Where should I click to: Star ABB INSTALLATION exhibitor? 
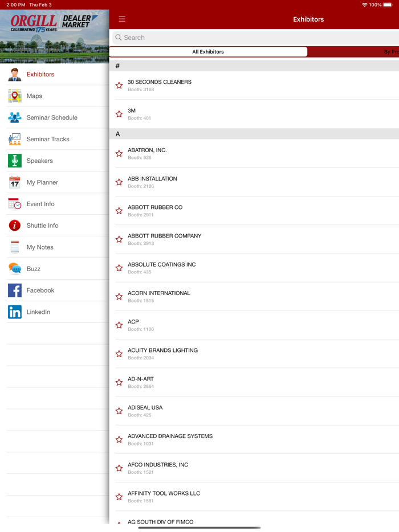click(119, 182)
